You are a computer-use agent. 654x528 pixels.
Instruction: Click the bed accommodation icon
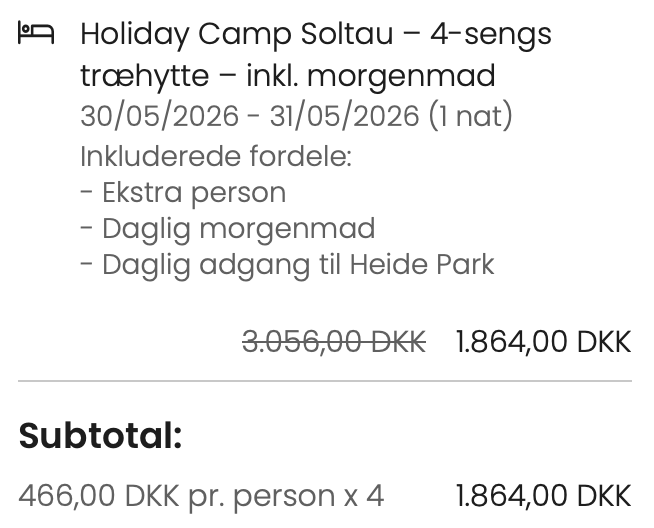click(36, 35)
